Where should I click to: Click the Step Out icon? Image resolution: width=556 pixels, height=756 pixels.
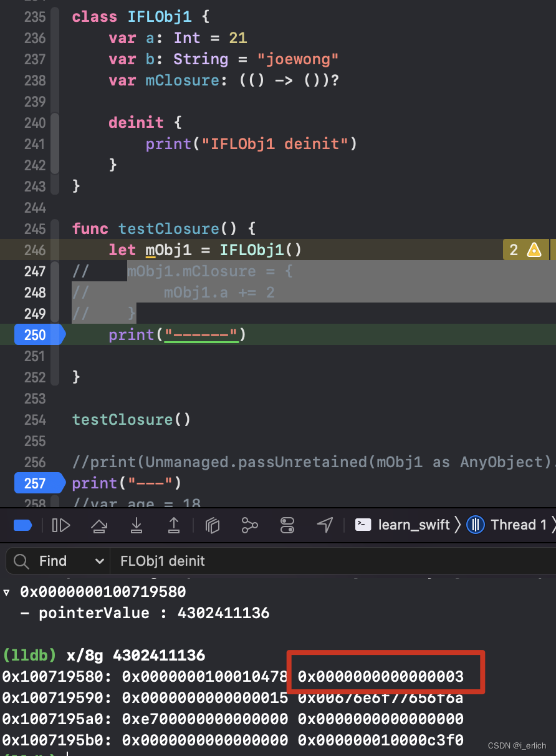[x=174, y=525]
